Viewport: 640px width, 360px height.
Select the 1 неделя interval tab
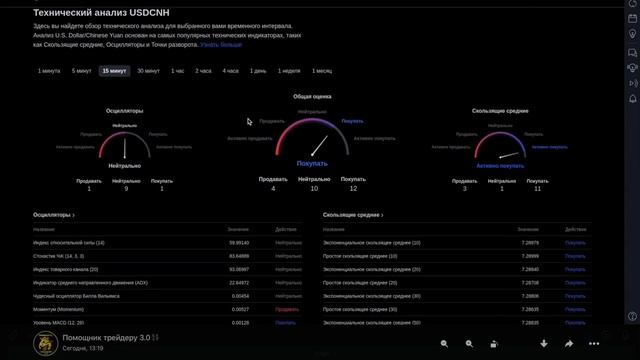[x=289, y=71]
